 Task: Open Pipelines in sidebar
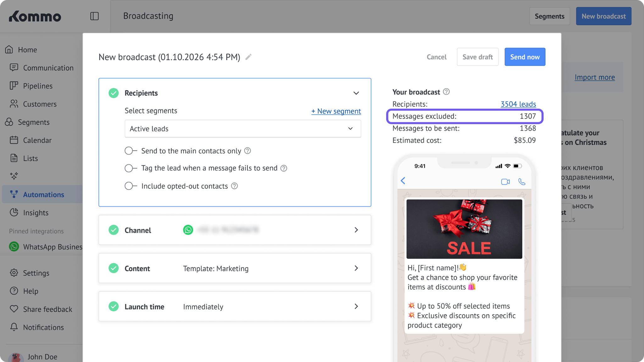(31, 86)
